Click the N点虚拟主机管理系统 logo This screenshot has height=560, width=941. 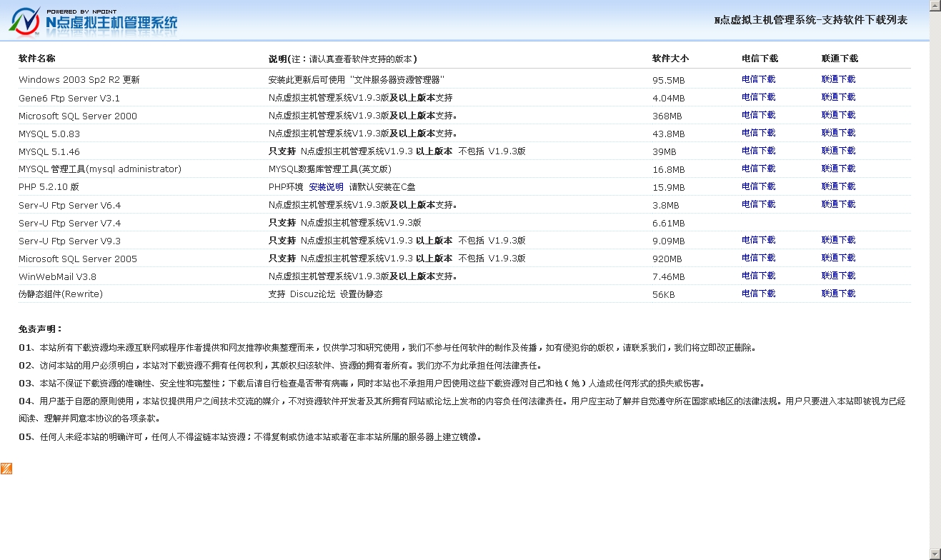[93, 21]
